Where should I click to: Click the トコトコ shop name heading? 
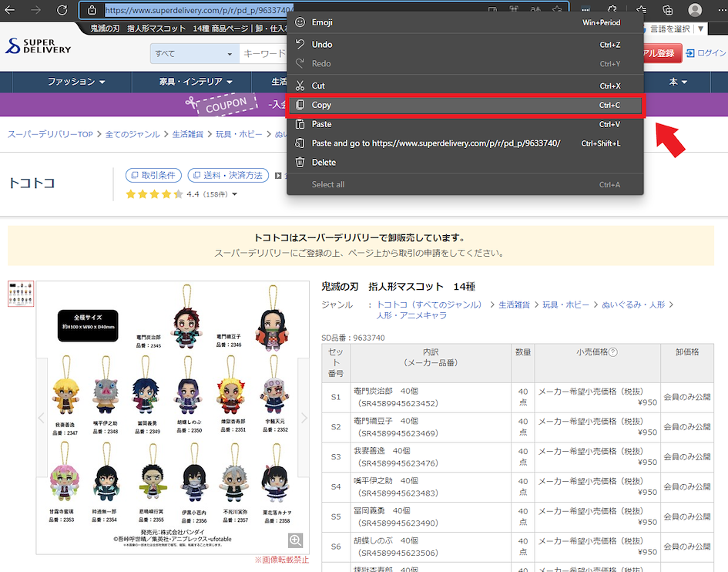point(32,183)
